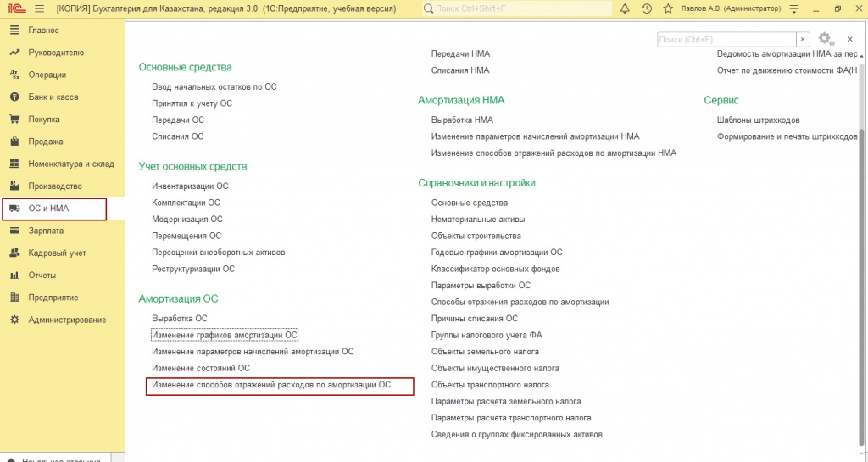The height and width of the screenshot is (462, 868).
Task: Open Объекты строительства
Action: point(476,237)
